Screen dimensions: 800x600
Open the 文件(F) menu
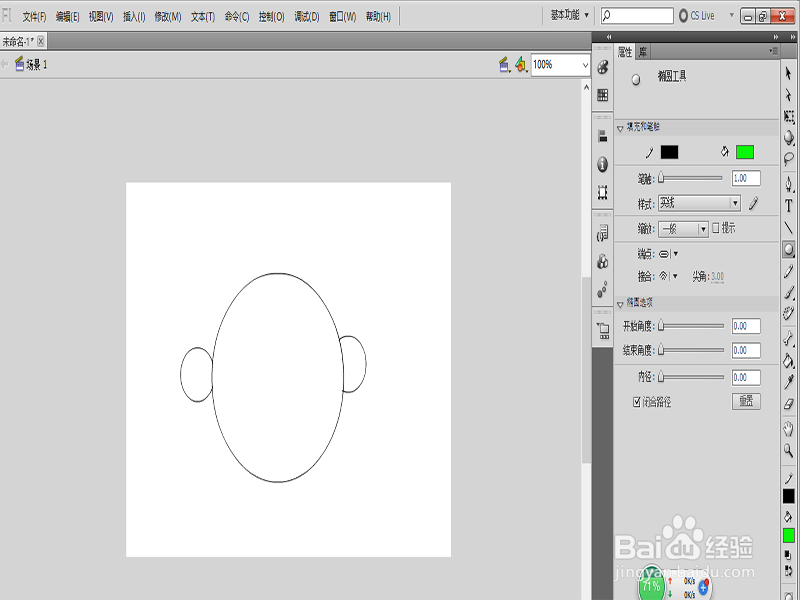coord(34,17)
